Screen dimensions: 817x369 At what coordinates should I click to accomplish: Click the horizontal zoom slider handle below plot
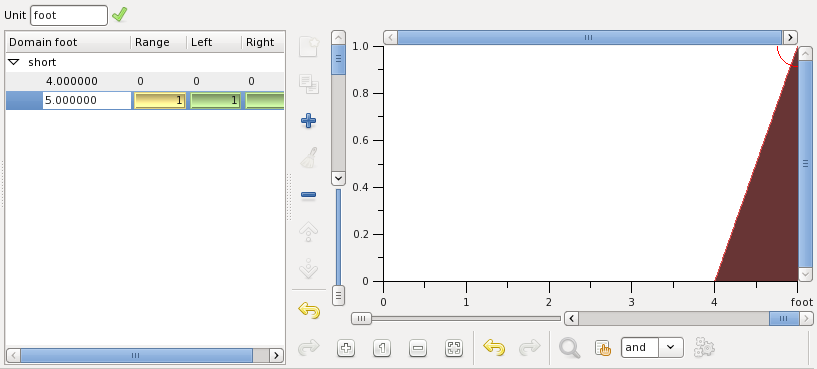(x=361, y=318)
